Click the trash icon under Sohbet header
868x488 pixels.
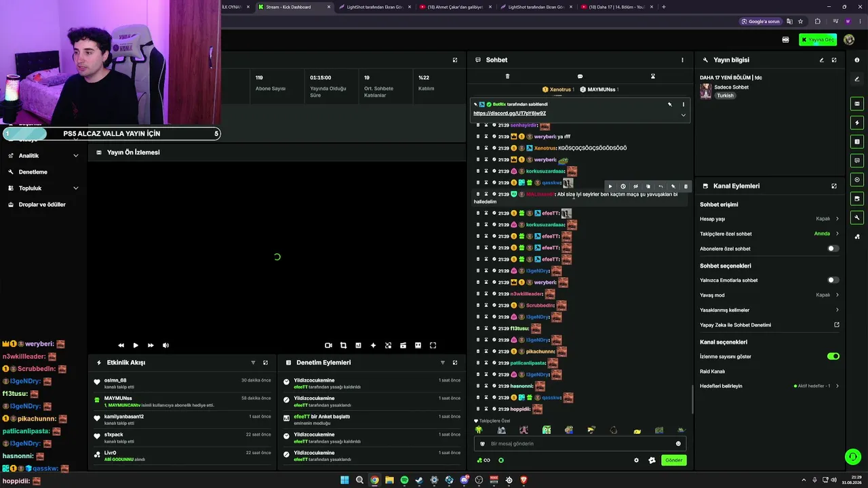507,76
